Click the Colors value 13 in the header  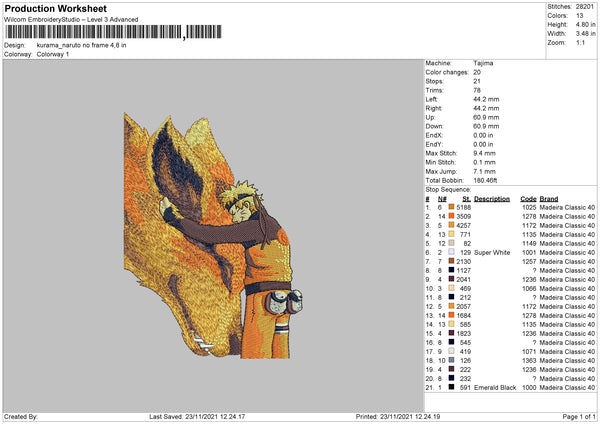tap(579, 16)
